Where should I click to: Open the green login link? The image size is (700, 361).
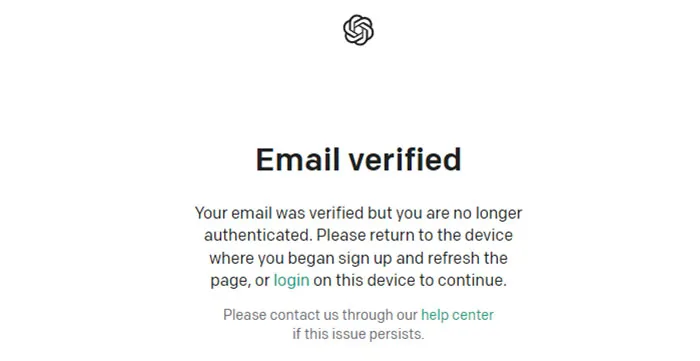[x=292, y=280]
